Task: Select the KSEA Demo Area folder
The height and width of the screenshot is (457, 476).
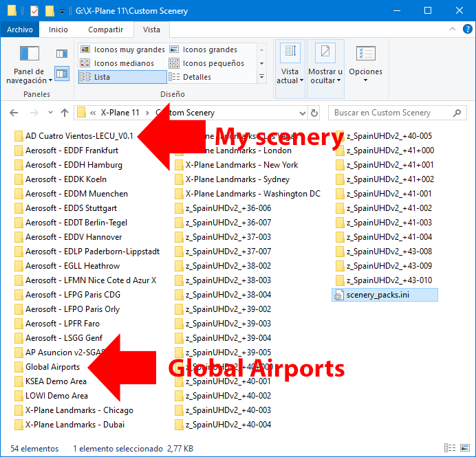Action: point(51,381)
